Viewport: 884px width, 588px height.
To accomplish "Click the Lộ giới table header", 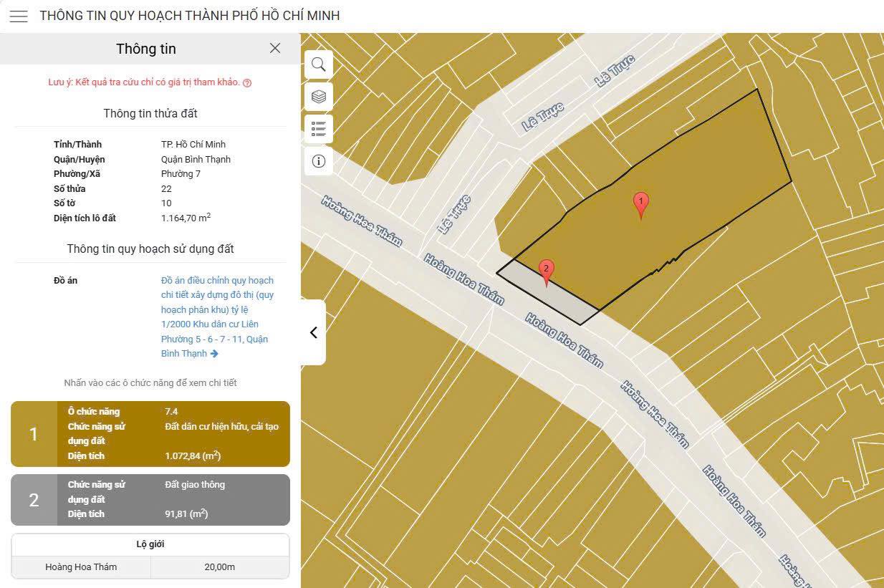I will pos(150,544).
